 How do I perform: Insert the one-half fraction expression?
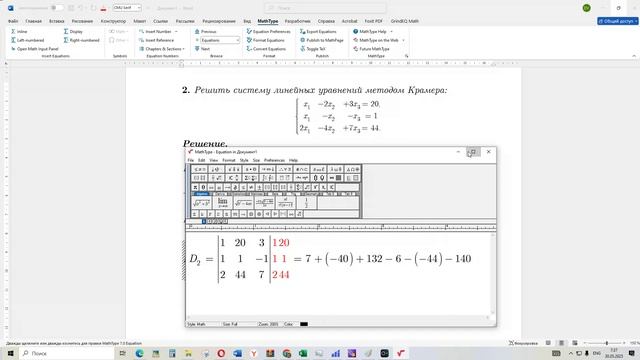[x=307, y=202]
